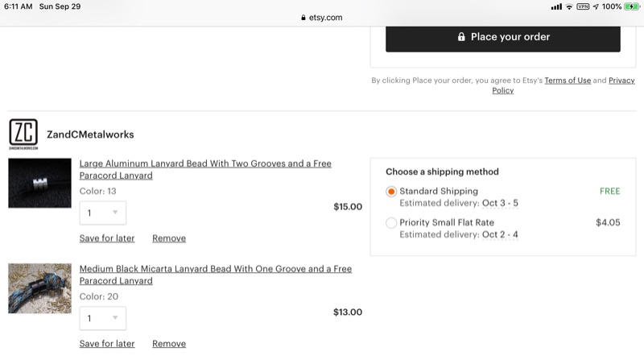644x364 pixels.
Task: Remove the Large Aluminum Lanyard Bead
Action: (x=169, y=238)
